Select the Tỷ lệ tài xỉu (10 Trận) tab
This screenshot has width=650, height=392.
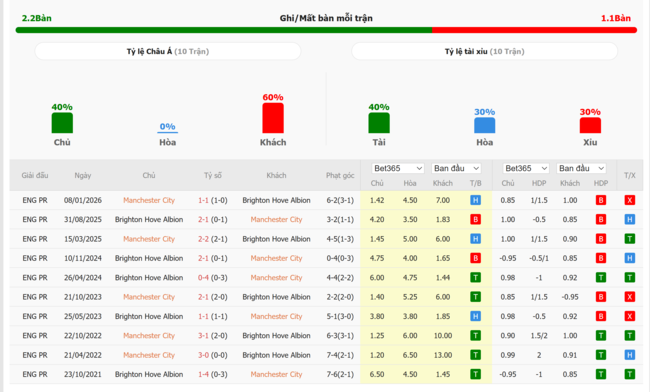[x=484, y=51]
